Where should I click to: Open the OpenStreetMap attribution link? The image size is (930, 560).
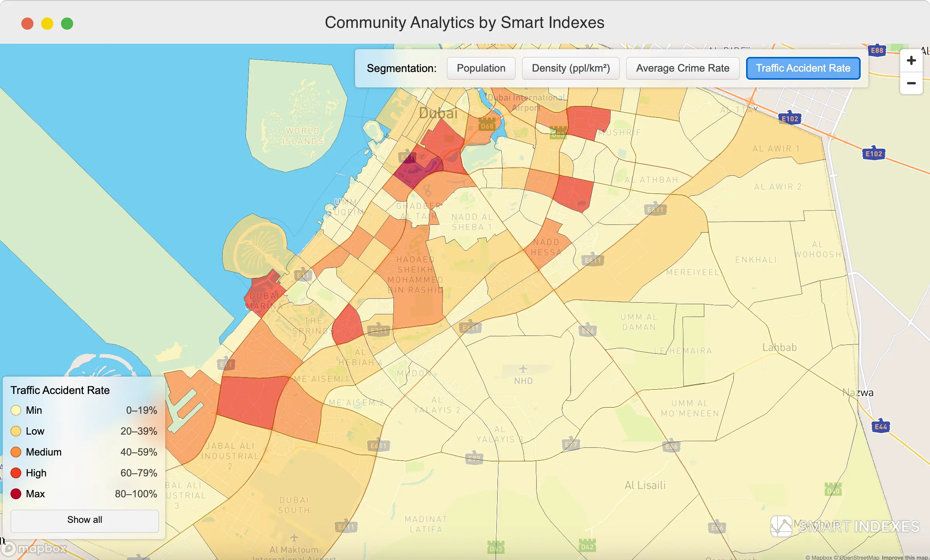tap(856, 557)
